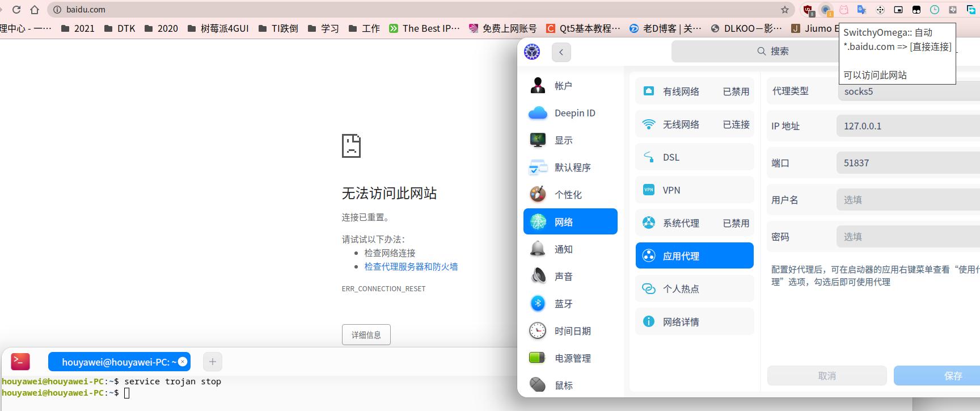Select 网络 in the sidebar
The width and height of the screenshot is (980, 411).
pyautogui.click(x=571, y=221)
